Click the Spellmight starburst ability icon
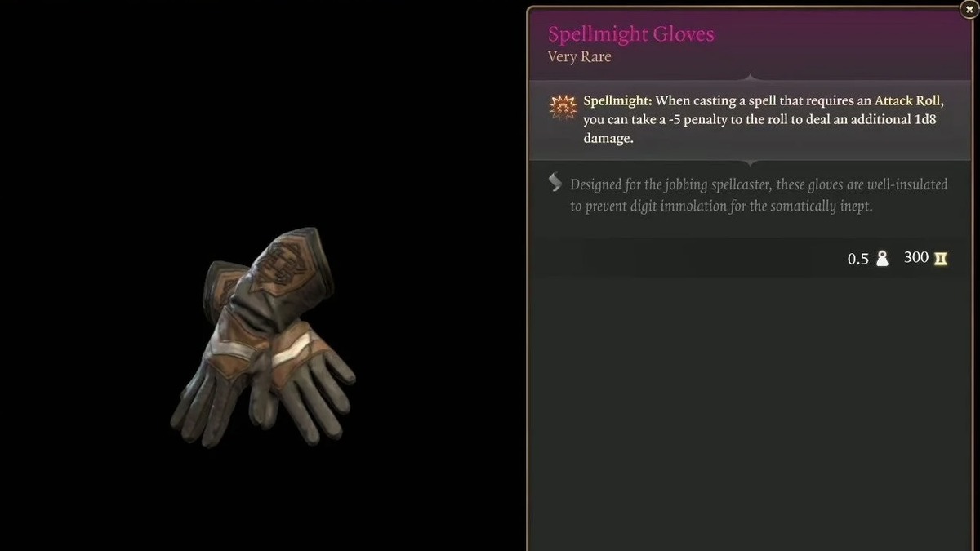 click(x=563, y=107)
